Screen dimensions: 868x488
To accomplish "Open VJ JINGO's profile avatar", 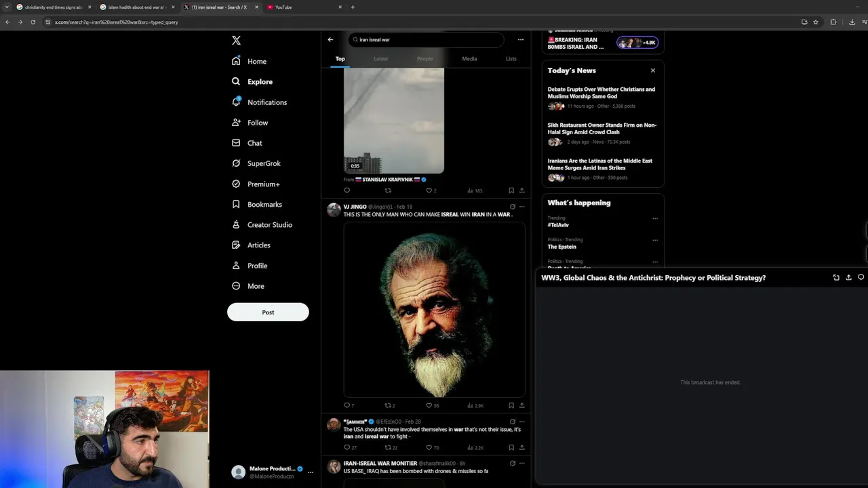I will coord(334,210).
